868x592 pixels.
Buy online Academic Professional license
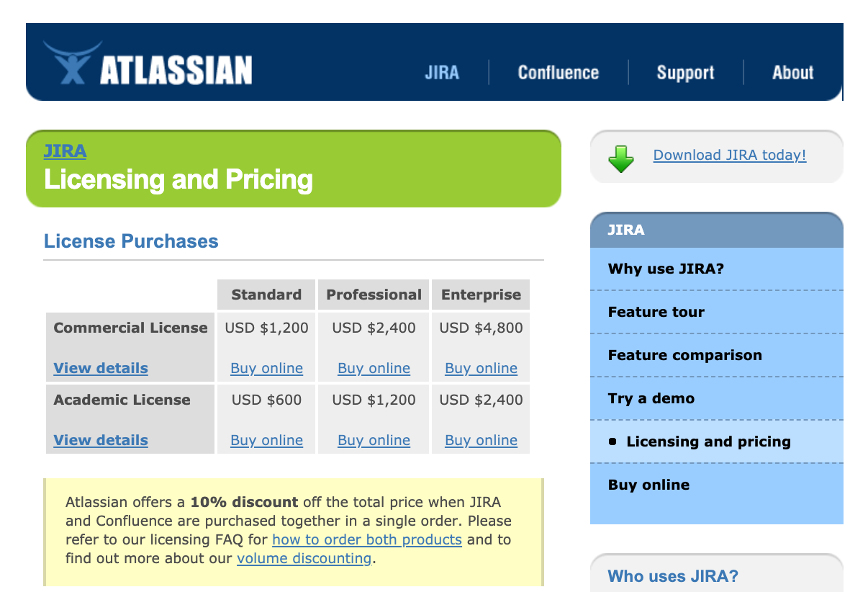tap(374, 440)
